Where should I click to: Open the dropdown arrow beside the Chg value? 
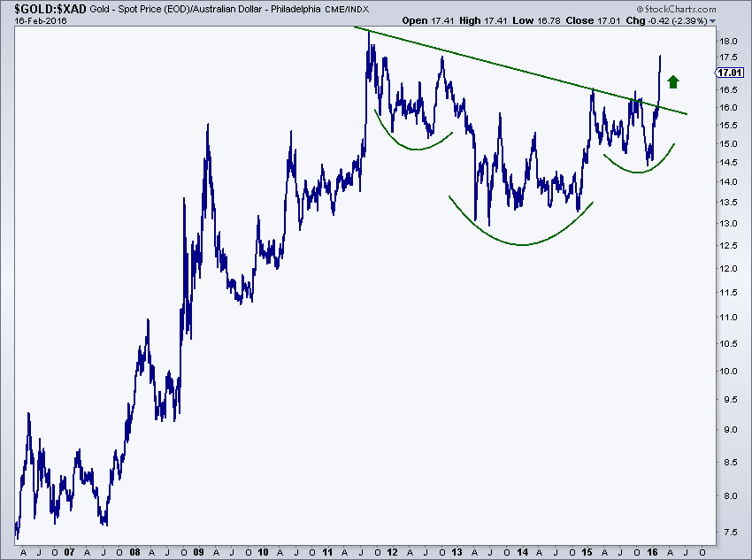tap(712, 21)
